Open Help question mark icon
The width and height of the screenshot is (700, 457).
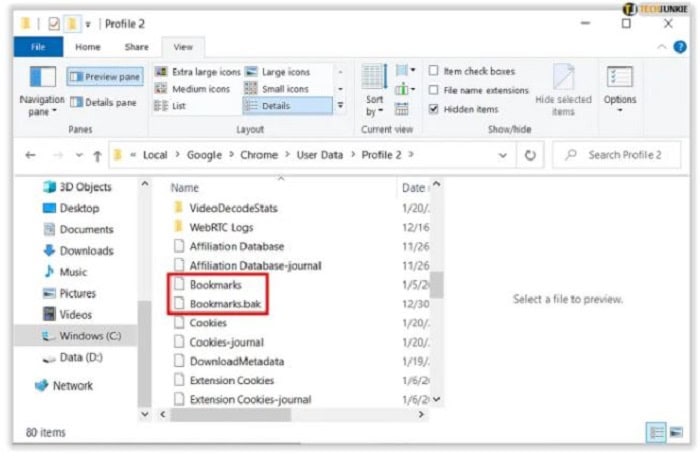[x=680, y=47]
